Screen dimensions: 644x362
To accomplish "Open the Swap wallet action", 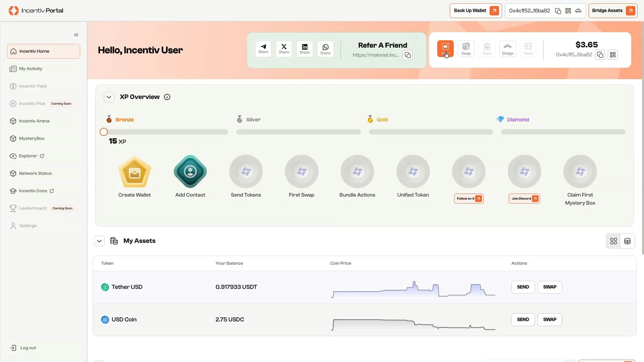I will click(466, 49).
